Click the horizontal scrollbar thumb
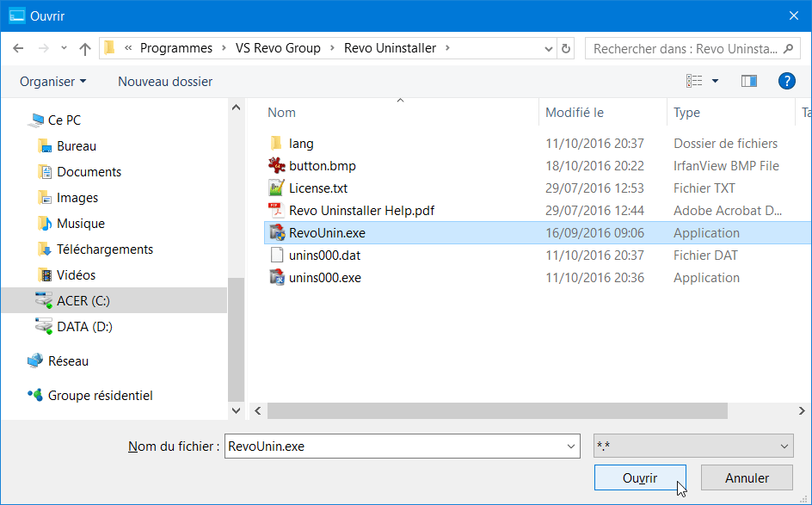Viewport: 812px width, 505px height. [497, 410]
